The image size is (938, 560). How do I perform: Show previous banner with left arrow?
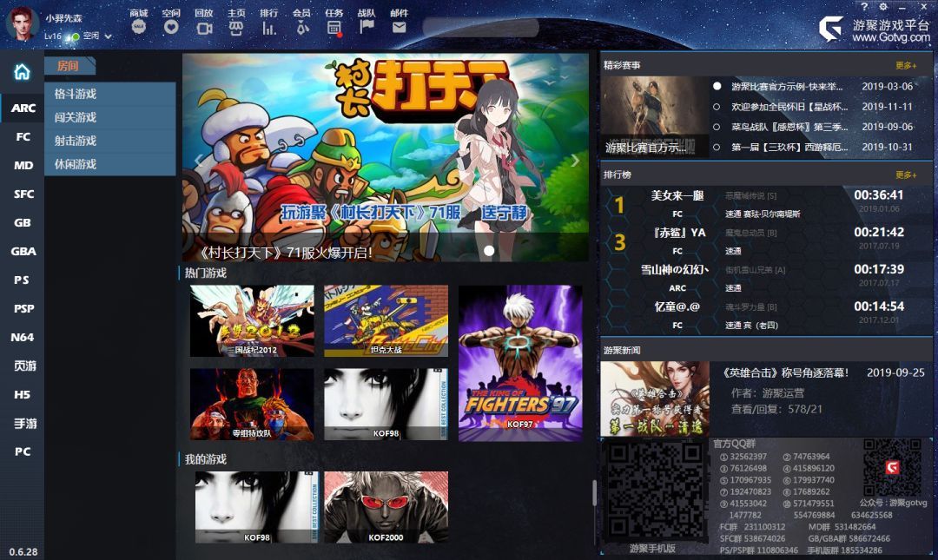pos(198,161)
